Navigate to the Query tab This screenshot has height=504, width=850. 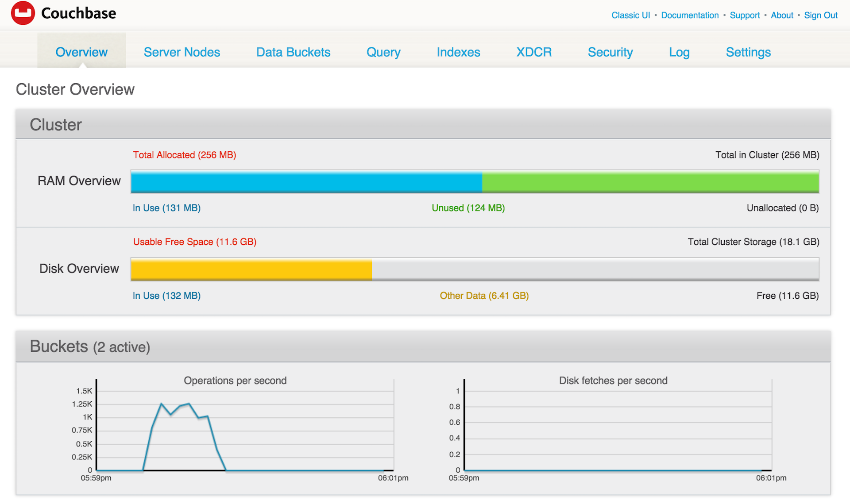coord(383,52)
